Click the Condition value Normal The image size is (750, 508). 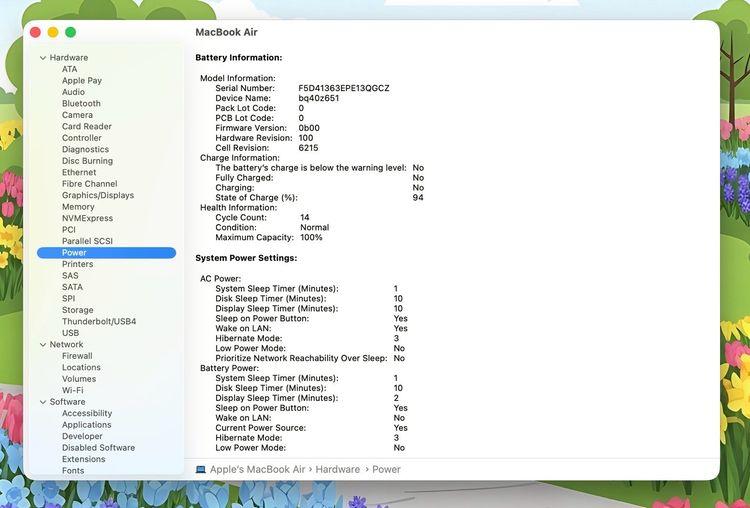coord(315,228)
